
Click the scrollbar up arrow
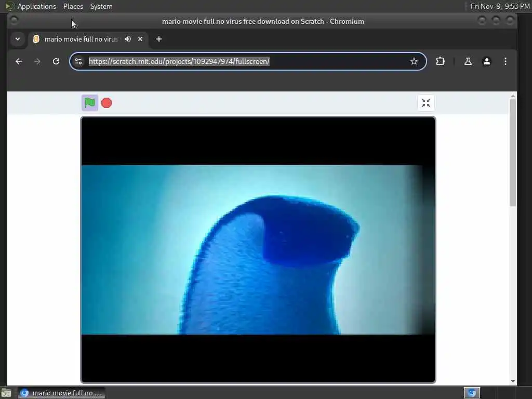coord(513,96)
